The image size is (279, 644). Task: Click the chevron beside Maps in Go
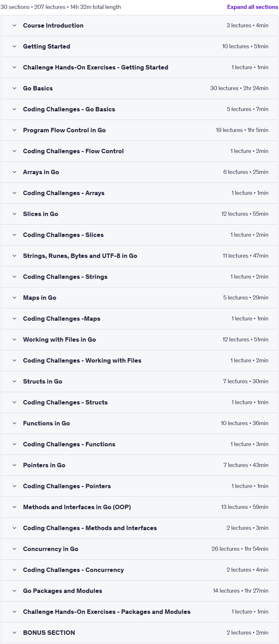pyautogui.click(x=14, y=298)
